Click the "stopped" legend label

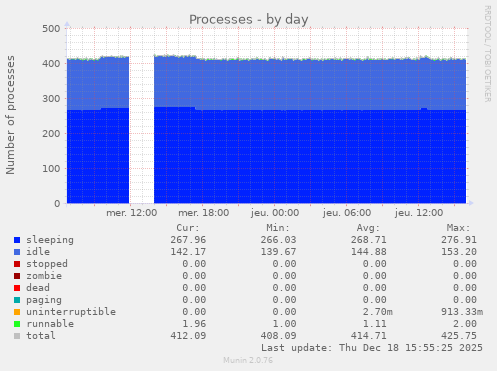pyautogui.click(x=47, y=264)
